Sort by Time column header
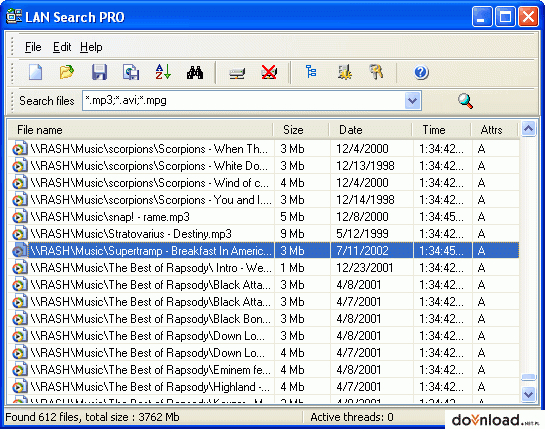 tap(442, 130)
